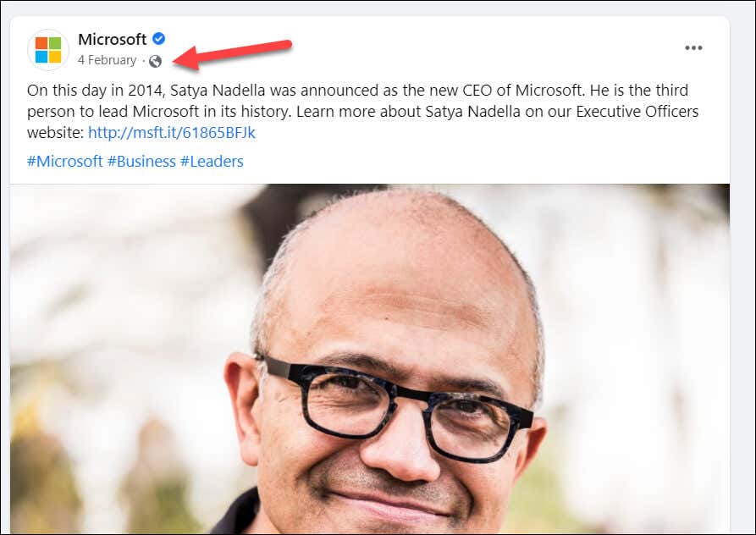Image resolution: width=756 pixels, height=535 pixels.
Task: Click the Microsoft logo profile picture
Action: pyautogui.click(x=48, y=49)
